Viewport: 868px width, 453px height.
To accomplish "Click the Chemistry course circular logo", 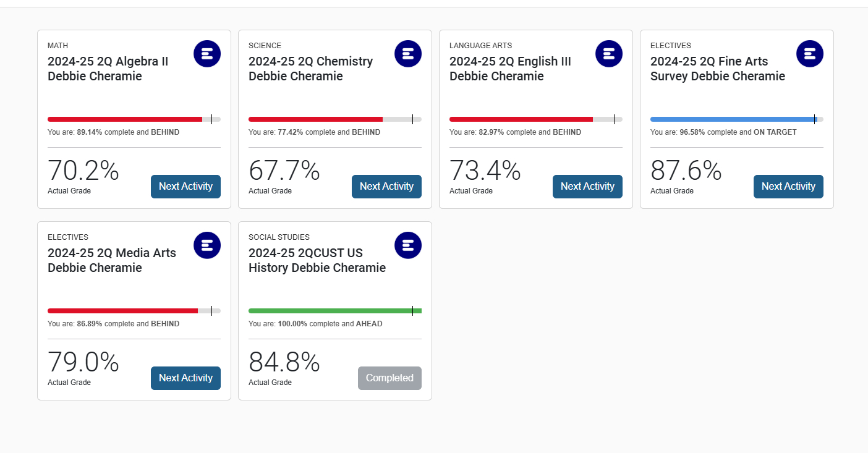I will [408, 54].
